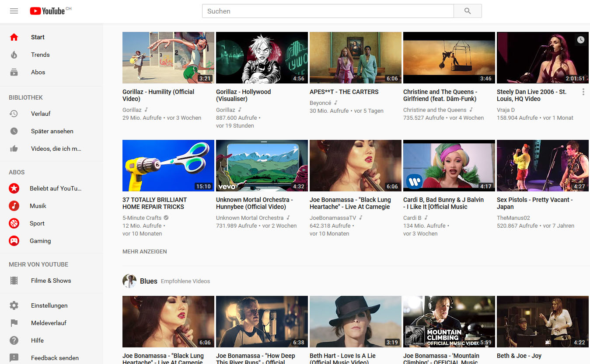This screenshot has height=364, width=590.
Task: Click the Filme & Shows film icon
Action: (x=14, y=281)
